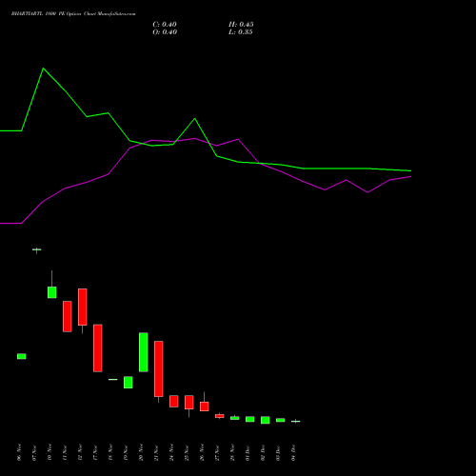The image size is (476, 476).
Task: Click the 12 Nov date label
Action: (80, 452)
